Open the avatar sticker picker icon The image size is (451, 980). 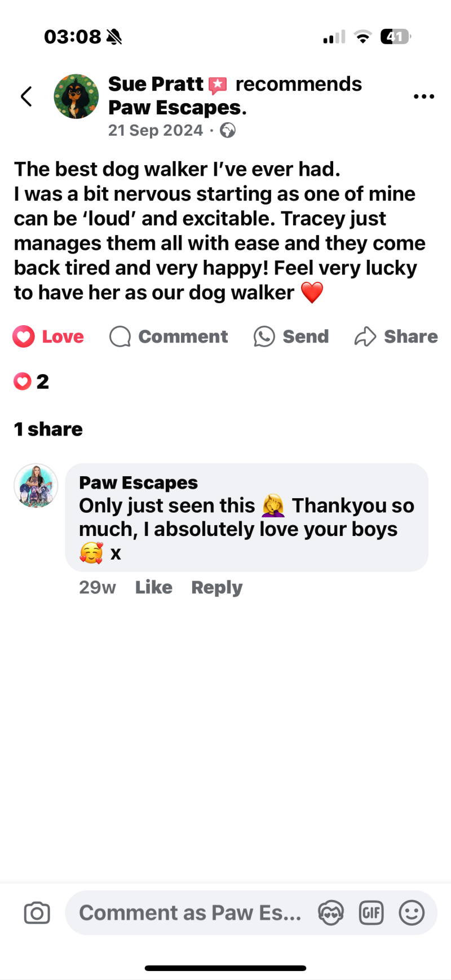(331, 913)
